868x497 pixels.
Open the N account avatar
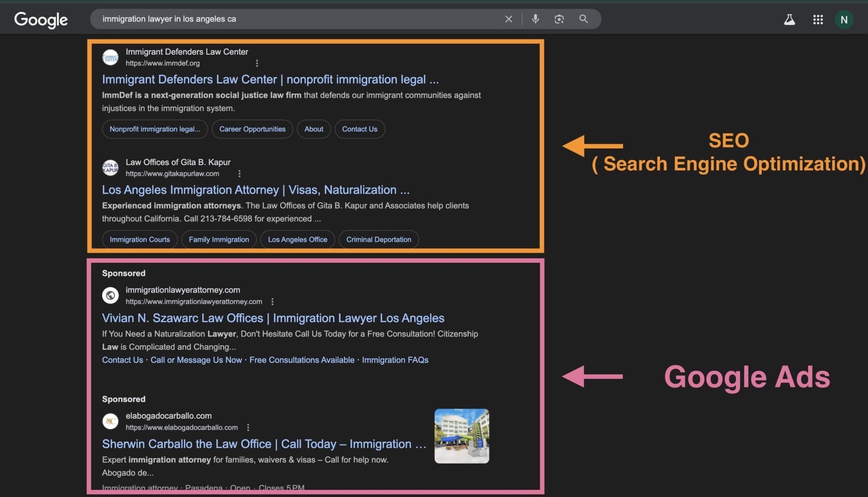(x=844, y=19)
